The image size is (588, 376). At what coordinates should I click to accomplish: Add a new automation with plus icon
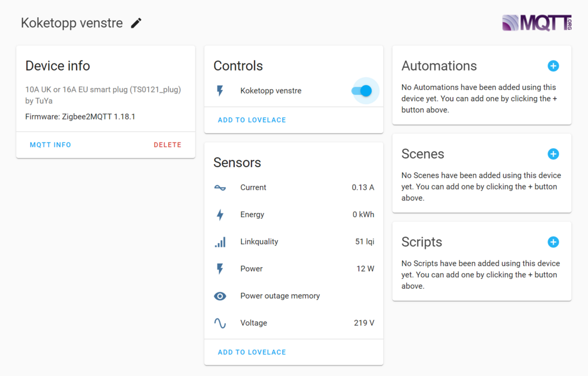point(553,66)
